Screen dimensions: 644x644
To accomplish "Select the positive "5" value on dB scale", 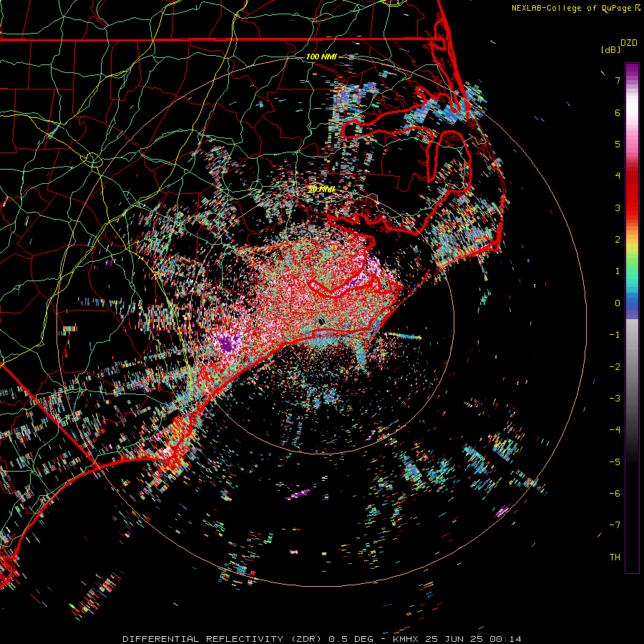I will pos(618,144).
